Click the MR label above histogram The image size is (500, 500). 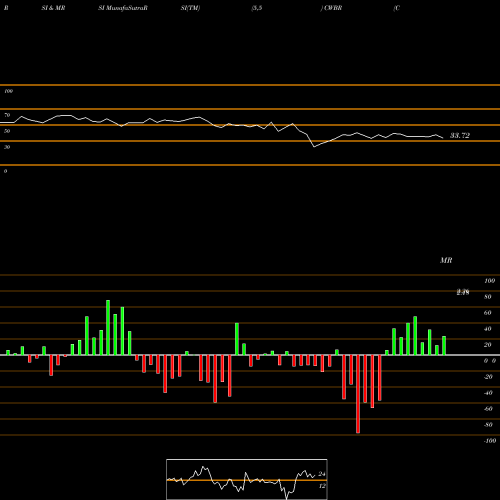446,260
